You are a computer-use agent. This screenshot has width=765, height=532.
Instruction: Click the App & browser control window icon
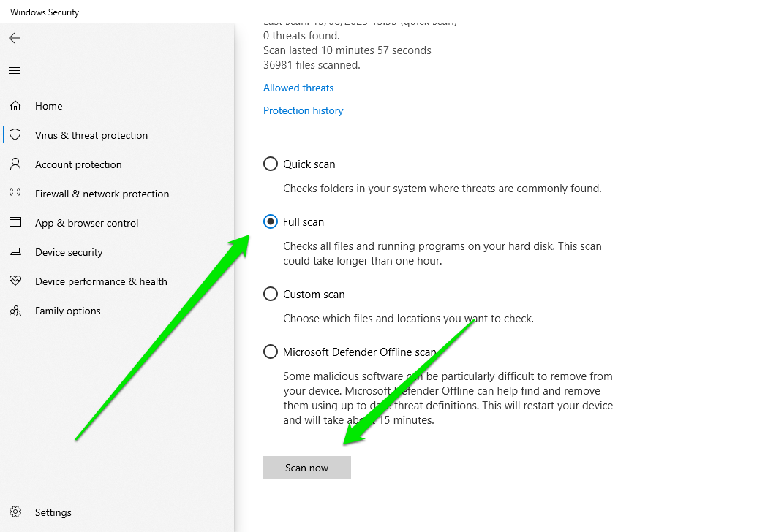click(x=15, y=223)
